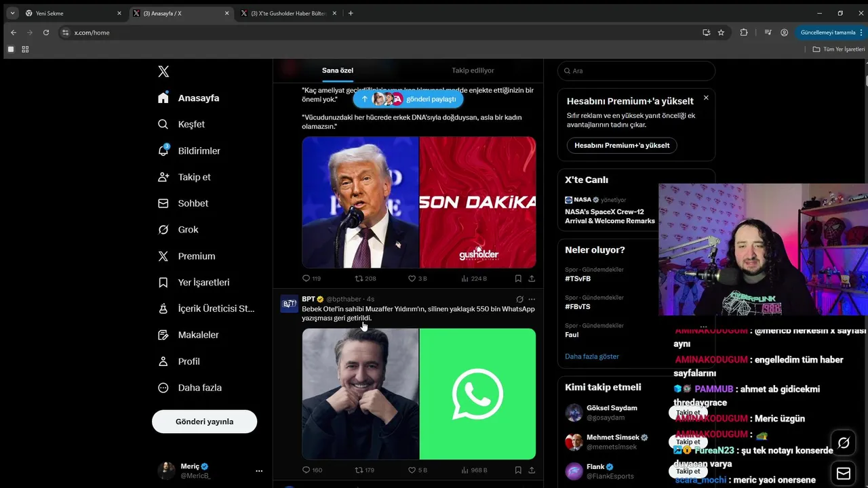Bookmark the Trump SON DAKİKA post
868x488 pixels.
click(518, 279)
